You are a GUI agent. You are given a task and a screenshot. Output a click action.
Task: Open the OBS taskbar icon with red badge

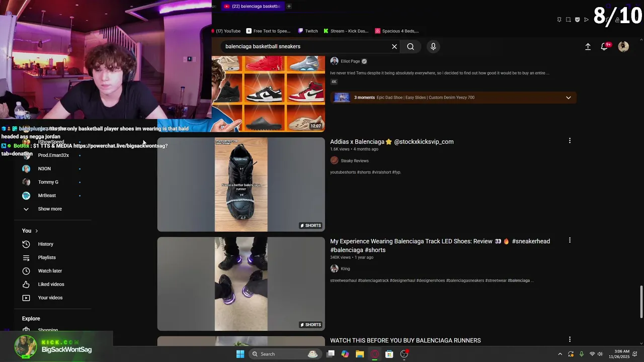click(x=404, y=354)
